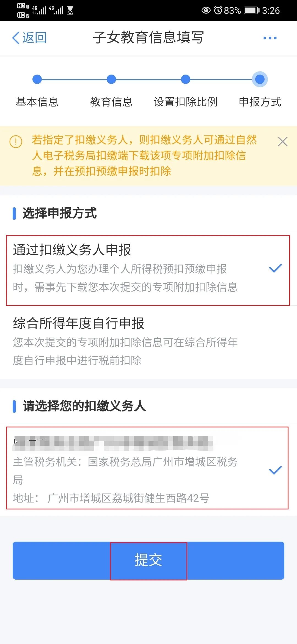Select the 基本信息 step dot
This screenshot has height=644, width=297.
click(x=37, y=79)
